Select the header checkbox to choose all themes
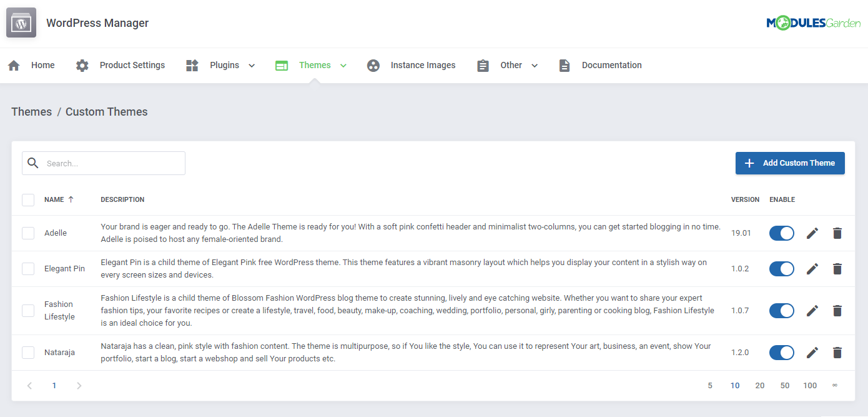868x417 pixels. pyautogui.click(x=28, y=199)
